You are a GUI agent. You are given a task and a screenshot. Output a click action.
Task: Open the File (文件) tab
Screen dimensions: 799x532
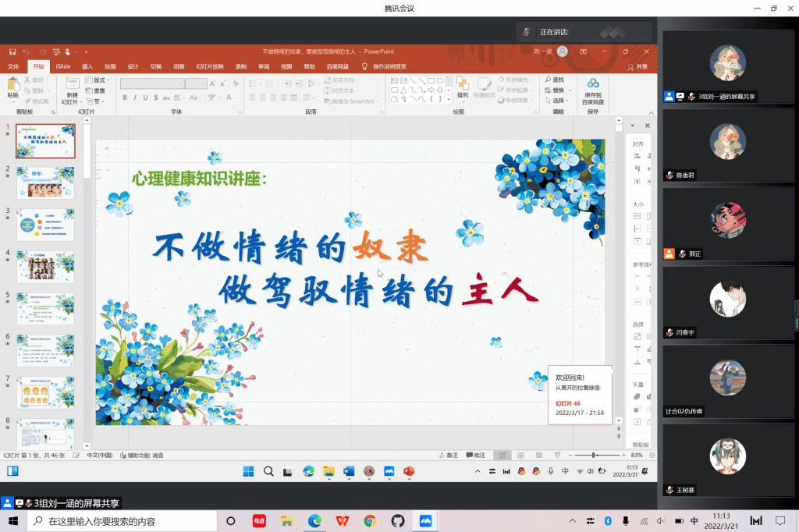pyautogui.click(x=13, y=67)
